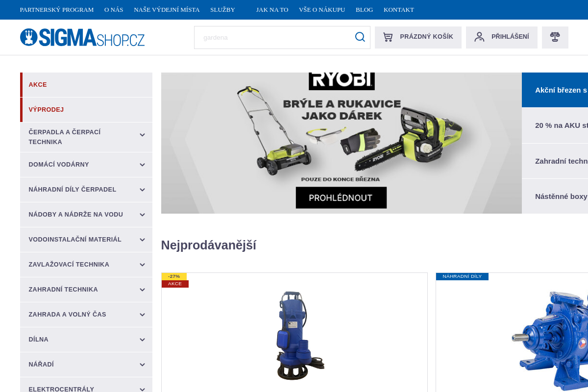This screenshot has height=392, width=588.
Task: Click the PROHLÉDNOUT button on the Ryobi banner
Action: click(x=341, y=197)
